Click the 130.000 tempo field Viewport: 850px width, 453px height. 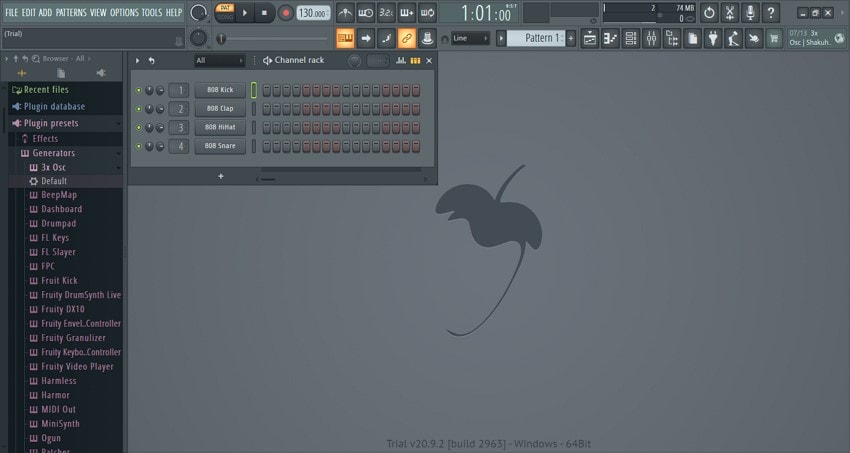point(313,13)
